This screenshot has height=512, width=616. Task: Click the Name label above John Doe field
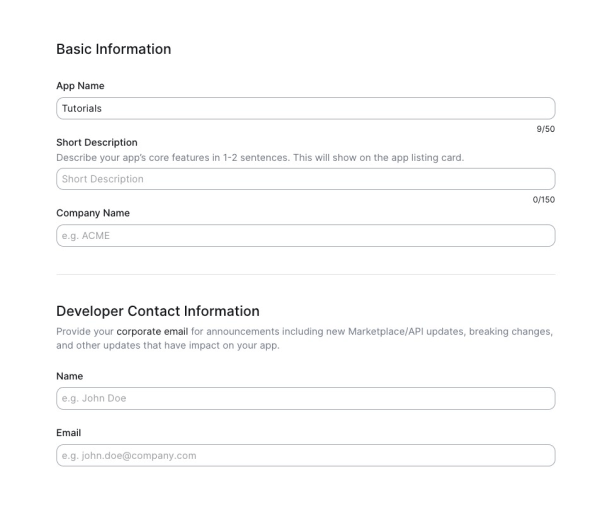[70, 376]
